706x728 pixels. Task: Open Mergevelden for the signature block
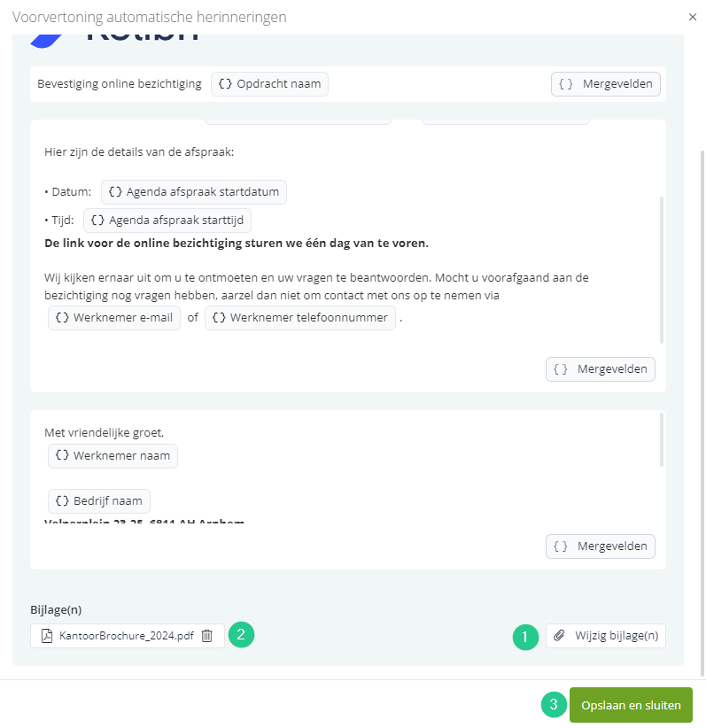[601, 546]
